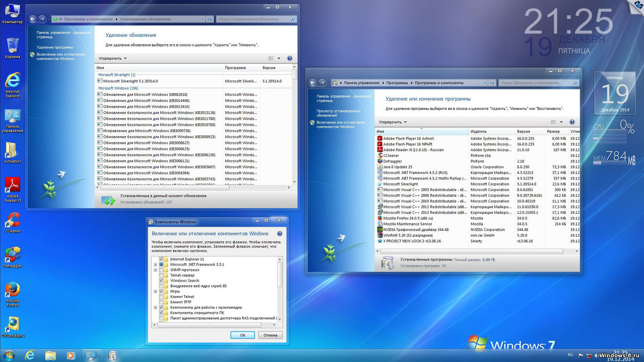This screenshot has height=362, width=644.
Task: Go back in the Installed Updates window
Action: 33,19
